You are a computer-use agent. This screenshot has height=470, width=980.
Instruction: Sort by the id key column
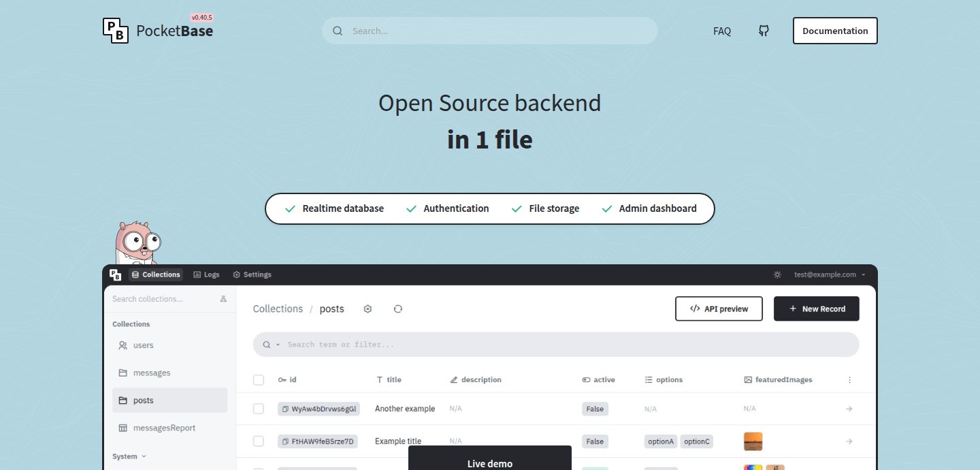pos(287,379)
